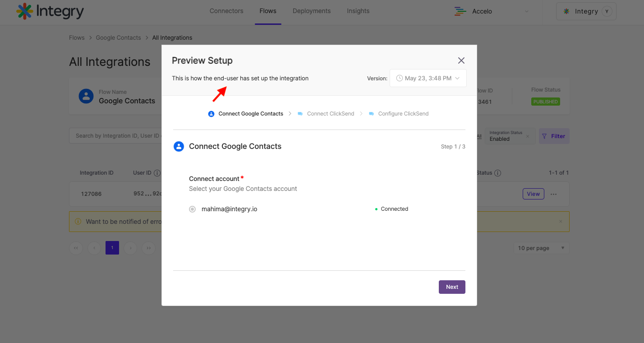Click the Google Contacts flow avatar icon
644x343 pixels.
coord(86,96)
